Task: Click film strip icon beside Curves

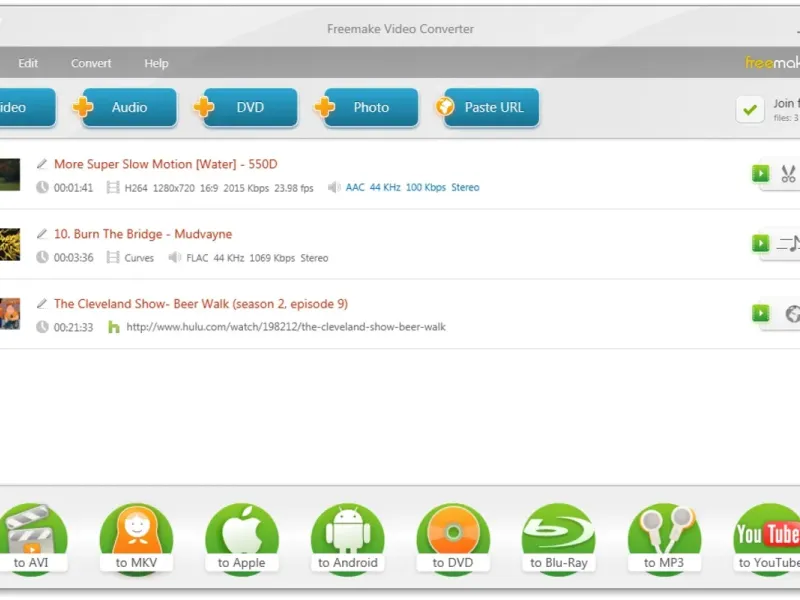Action: pyautogui.click(x=113, y=257)
